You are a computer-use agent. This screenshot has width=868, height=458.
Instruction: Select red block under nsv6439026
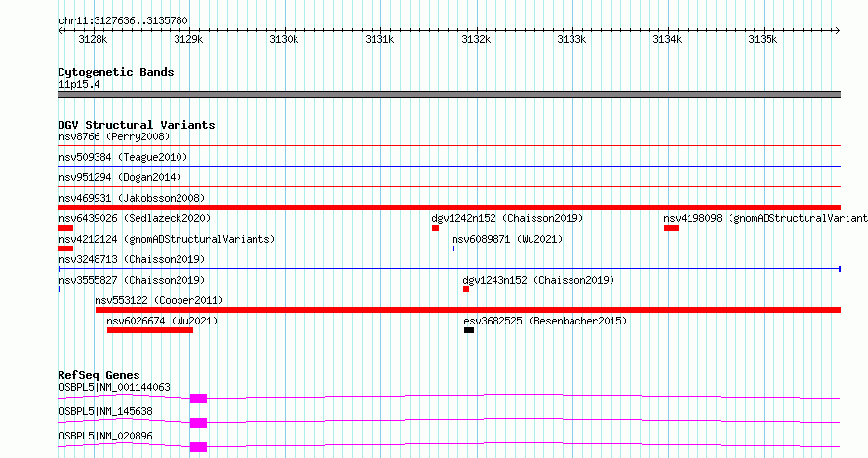[x=65, y=228]
